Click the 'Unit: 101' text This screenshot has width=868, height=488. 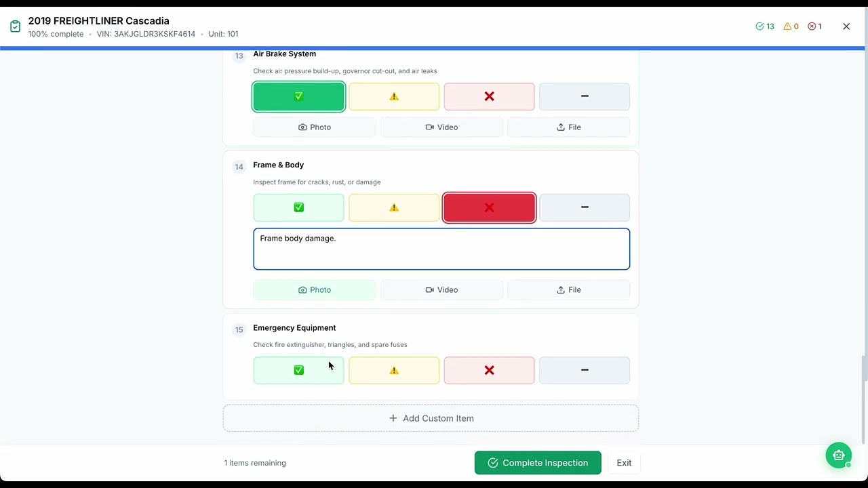223,34
